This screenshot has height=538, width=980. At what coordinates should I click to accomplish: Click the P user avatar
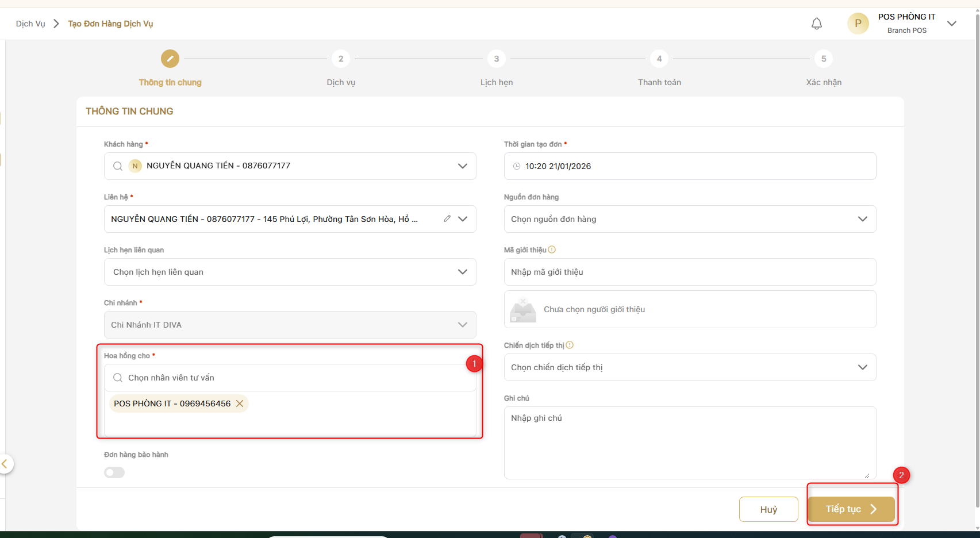(858, 24)
